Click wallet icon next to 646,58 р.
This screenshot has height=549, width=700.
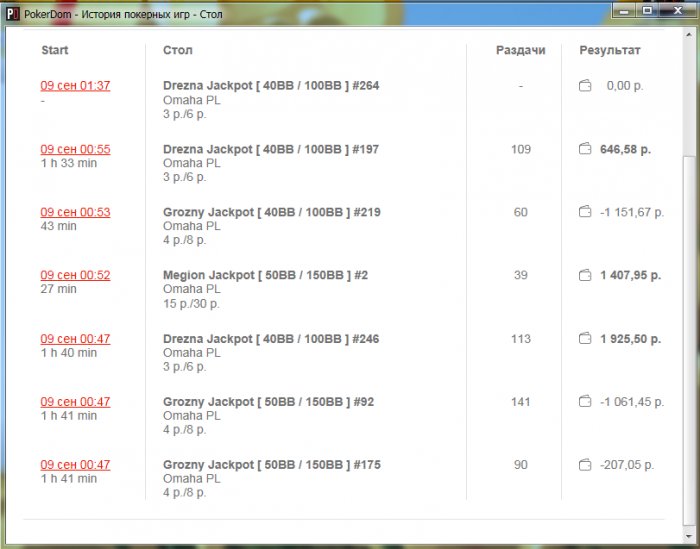pyautogui.click(x=585, y=149)
